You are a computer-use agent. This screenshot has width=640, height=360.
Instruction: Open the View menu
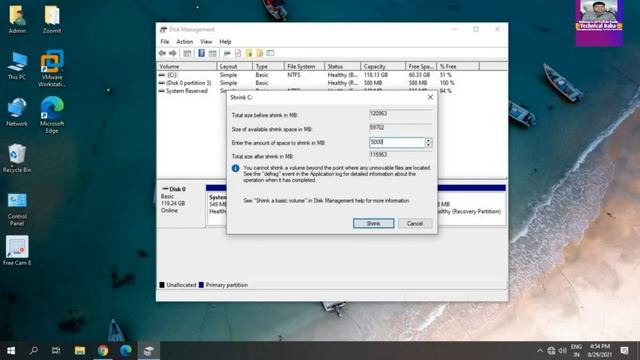point(206,42)
